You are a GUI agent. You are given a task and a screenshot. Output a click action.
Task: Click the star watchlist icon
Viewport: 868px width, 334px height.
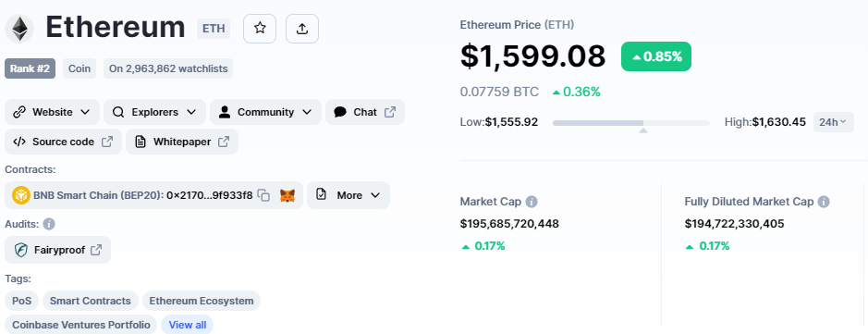click(260, 29)
